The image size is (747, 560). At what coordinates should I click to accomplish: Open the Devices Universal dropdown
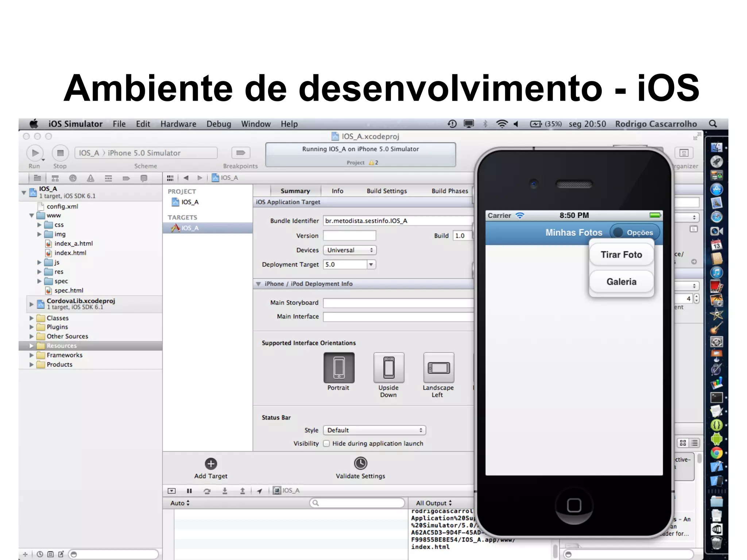tap(350, 250)
